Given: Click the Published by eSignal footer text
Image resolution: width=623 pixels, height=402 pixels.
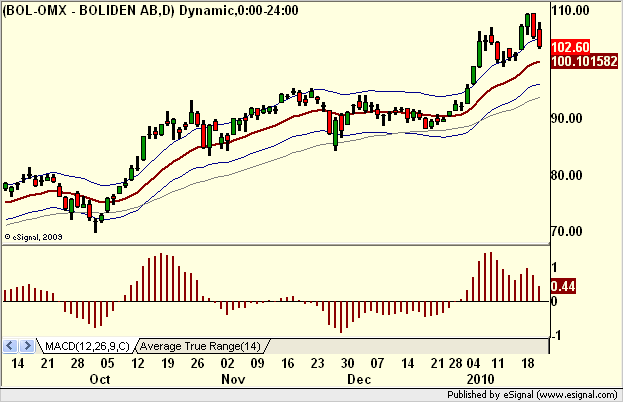Looking at the screenshot, I should pyautogui.click(x=532, y=394).
